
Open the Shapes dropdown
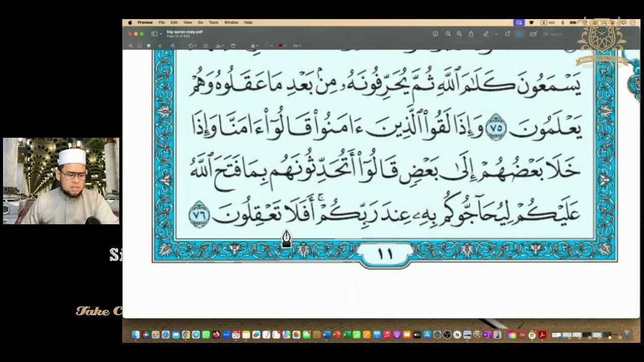[192, 46]
